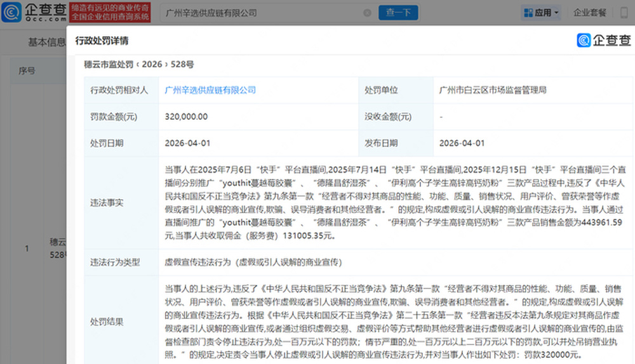The height and width of the screenshot is (364, 635).
Task: Click row number 1 in the background table
Action: (x=27, y=249)
